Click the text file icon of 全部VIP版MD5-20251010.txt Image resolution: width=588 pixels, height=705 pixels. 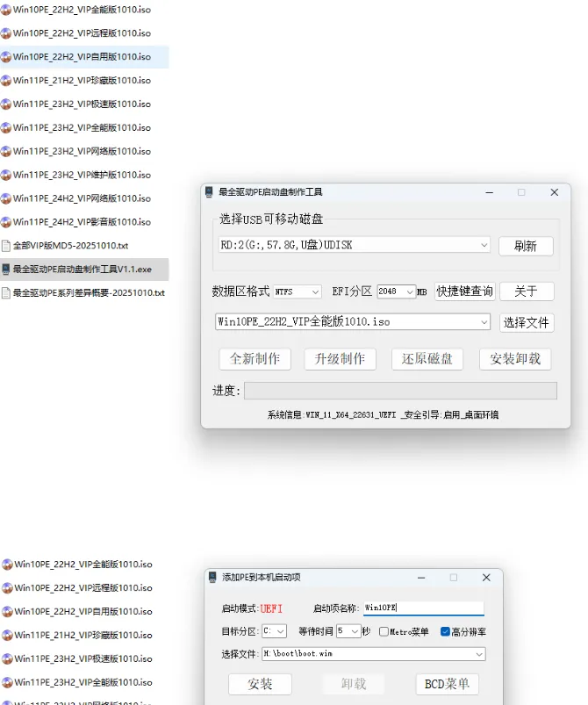6,246
